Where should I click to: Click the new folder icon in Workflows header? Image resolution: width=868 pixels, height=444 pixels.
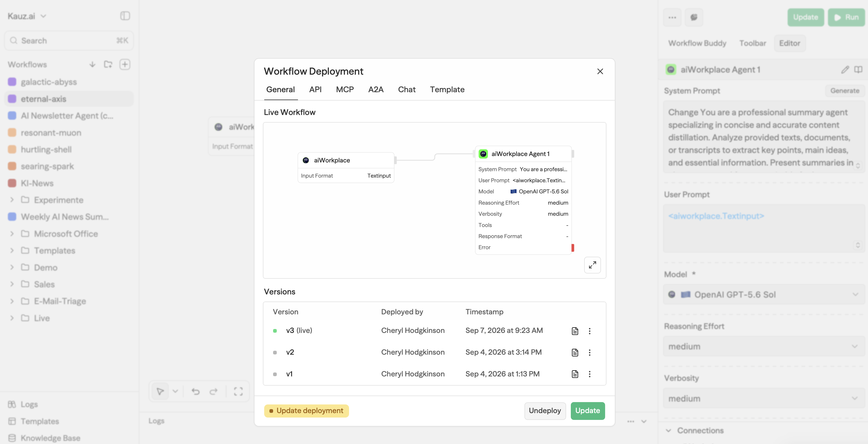[108, 64]
